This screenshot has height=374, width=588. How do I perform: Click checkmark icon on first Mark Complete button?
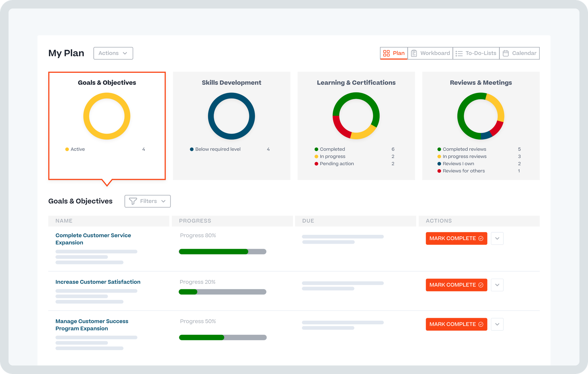(x=481, y=238)
